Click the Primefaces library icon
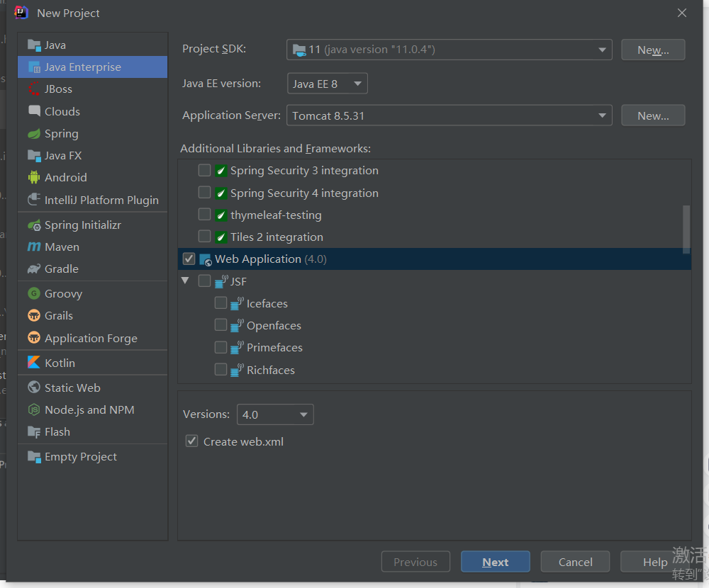 (x=237, y=348)
